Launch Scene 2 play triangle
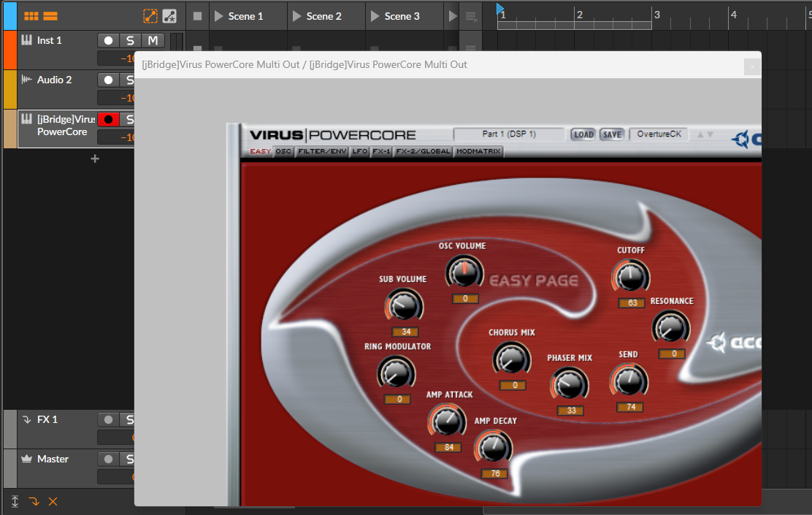This screenshot has width=812, height=515. coord(296,16)
